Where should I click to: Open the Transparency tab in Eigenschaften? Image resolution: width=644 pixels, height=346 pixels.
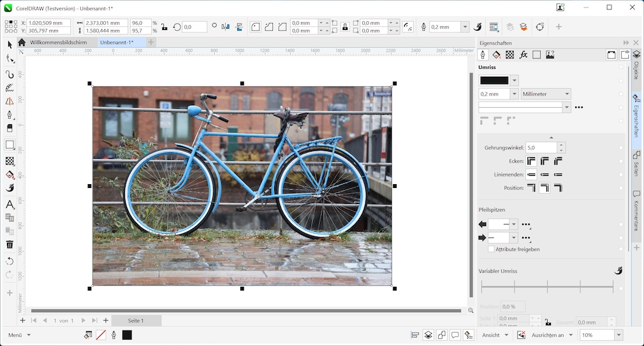coord(509,55)
